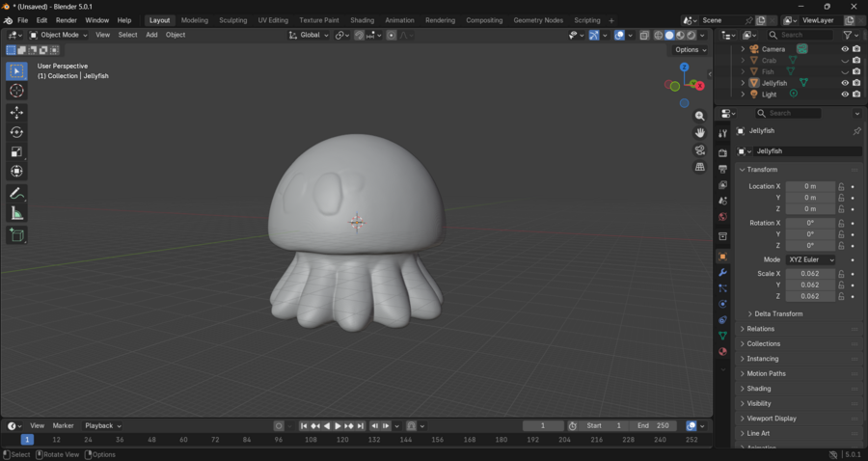Expand the Delta Transform section
Viewport: 868px width, 461px height.
pyautogui.click(x=778, y=313)
